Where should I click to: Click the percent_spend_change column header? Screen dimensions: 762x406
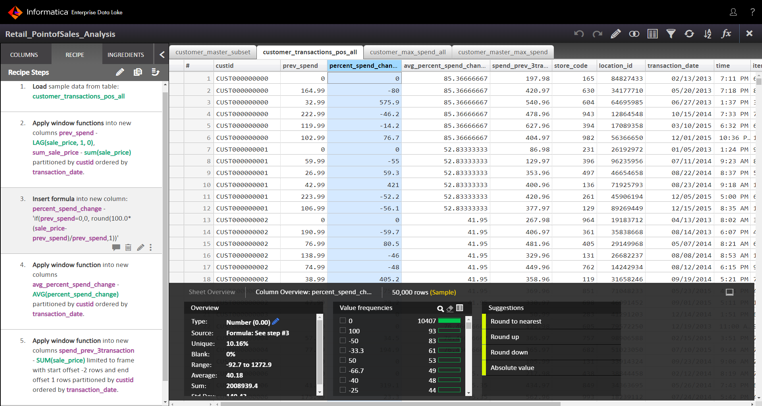pos(363,66)
